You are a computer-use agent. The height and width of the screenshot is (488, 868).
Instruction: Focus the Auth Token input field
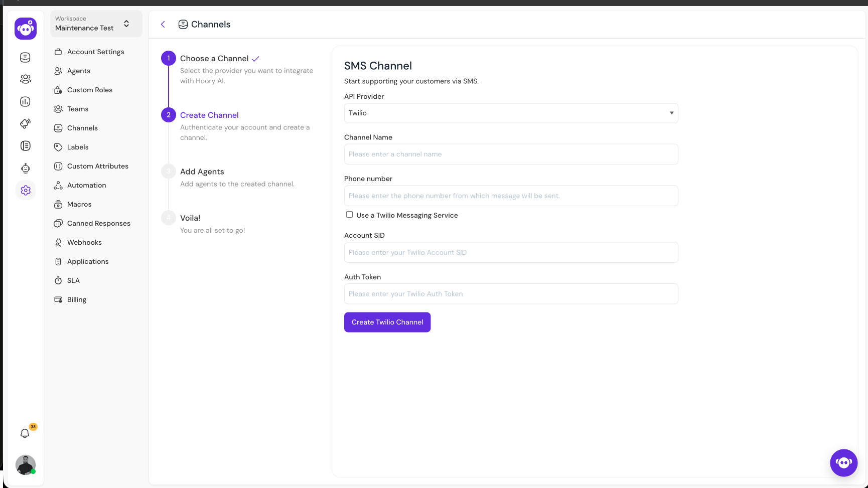tap(511, 294)
